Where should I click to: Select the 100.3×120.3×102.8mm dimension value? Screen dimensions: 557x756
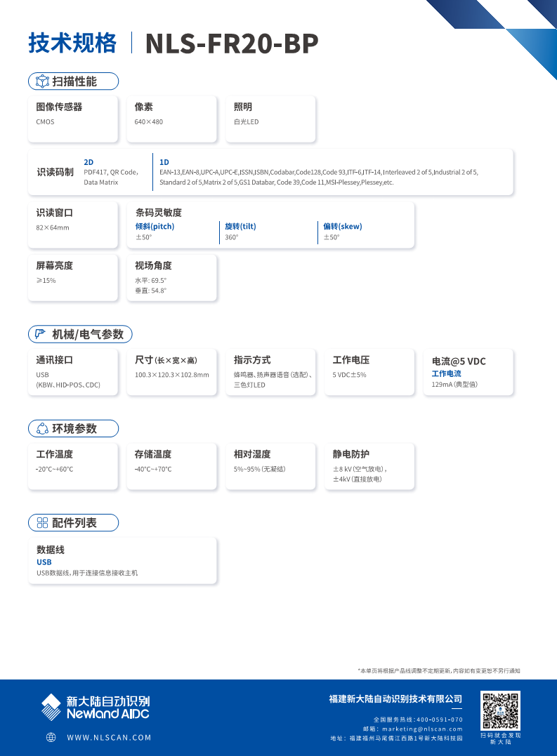tap(171, 375)
